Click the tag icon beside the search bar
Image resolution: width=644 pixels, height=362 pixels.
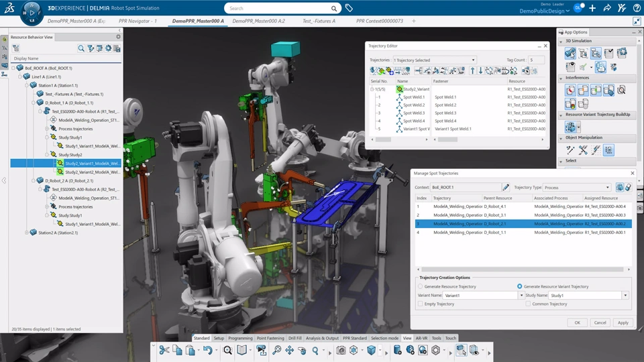[349, 9]
